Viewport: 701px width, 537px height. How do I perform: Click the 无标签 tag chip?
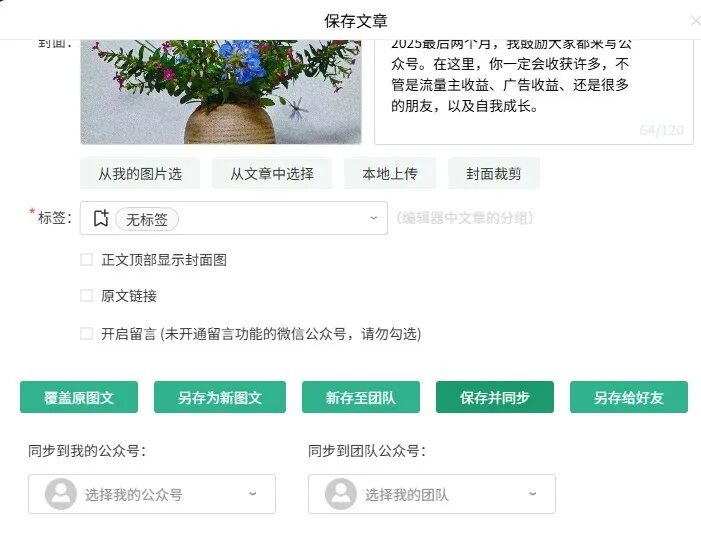pos(147,220)
